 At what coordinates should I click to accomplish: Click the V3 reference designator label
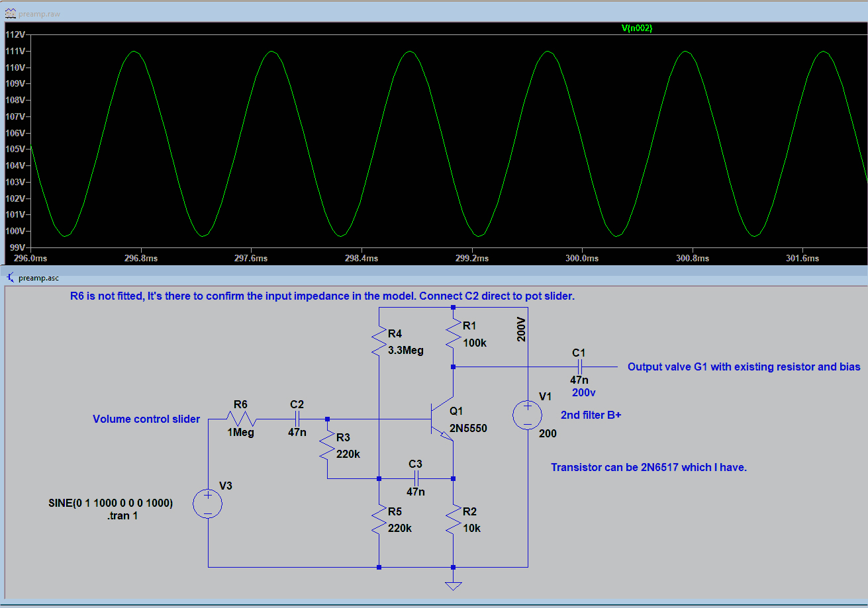pyautogui.click(x=225, y=486)
